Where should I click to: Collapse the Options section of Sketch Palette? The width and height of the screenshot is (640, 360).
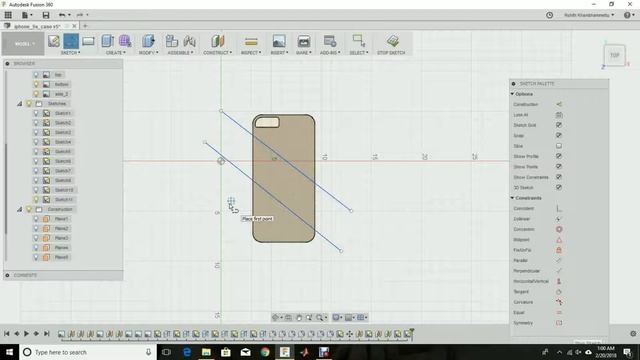pos(512,94)
